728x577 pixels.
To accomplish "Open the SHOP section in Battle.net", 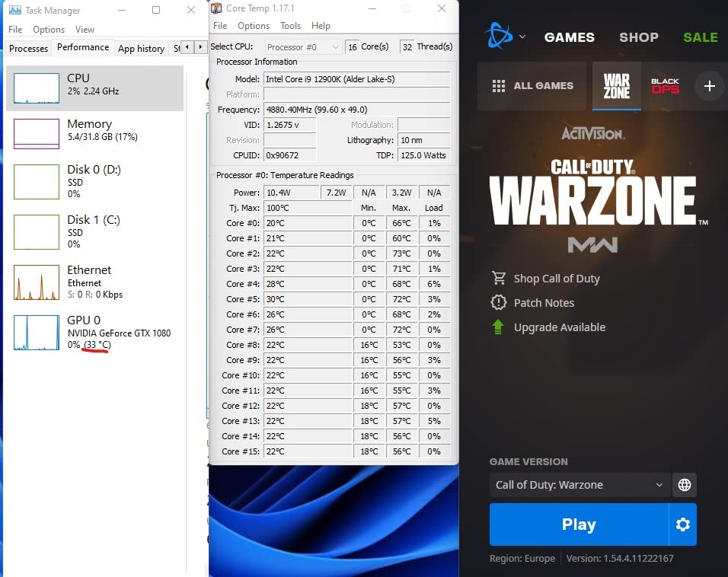I will (x=639, y=37).
